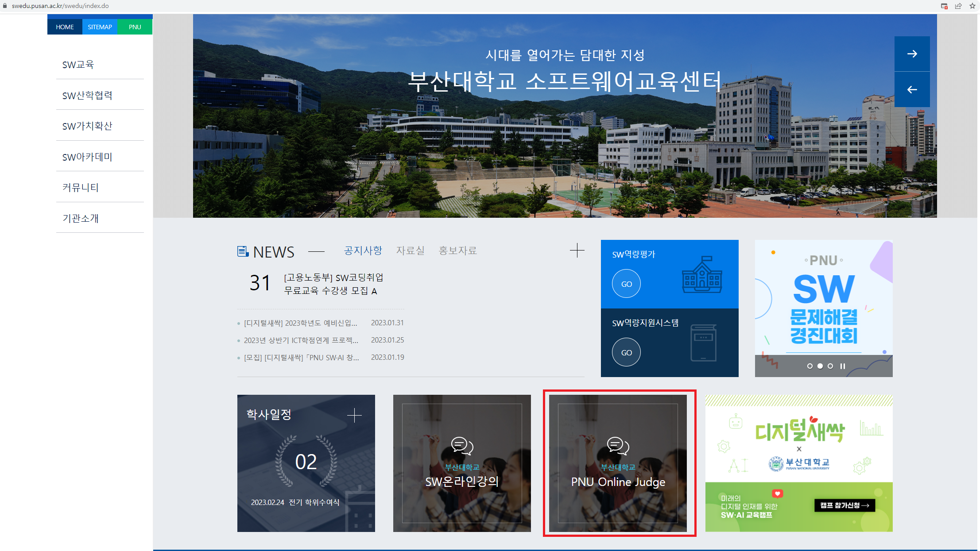The image size is (980, 551).
Task: Click the NEWS document icon
Action: pyautogui.click(x=243, y=251)
